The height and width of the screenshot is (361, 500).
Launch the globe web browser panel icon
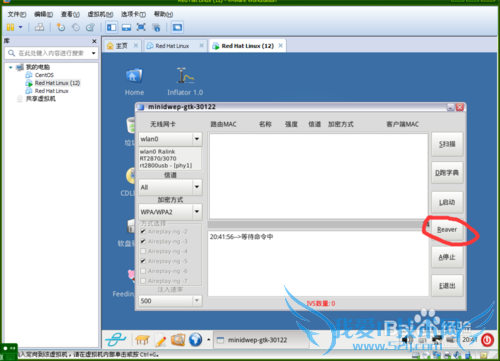tap(196, 340)
